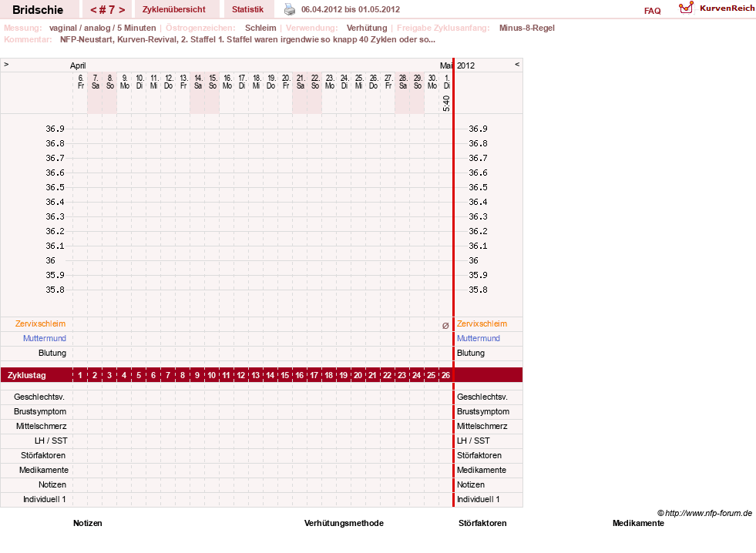Select the Bridschie tab

pyautogui.click(x=38, y=10)
